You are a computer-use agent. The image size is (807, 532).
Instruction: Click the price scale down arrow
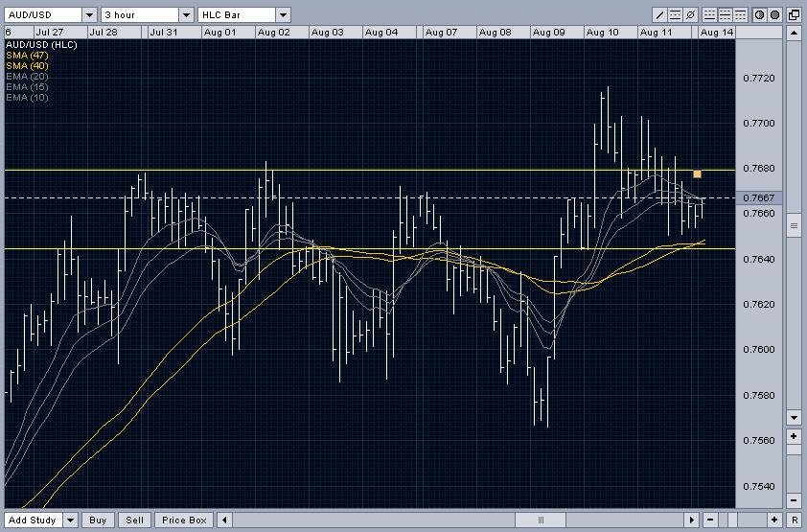(794, 417)
